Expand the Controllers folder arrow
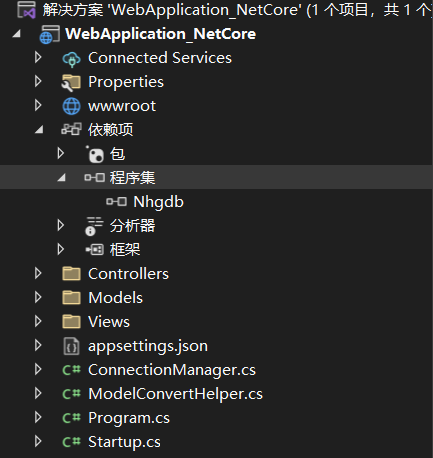The image size is (433, 458). 38,273
